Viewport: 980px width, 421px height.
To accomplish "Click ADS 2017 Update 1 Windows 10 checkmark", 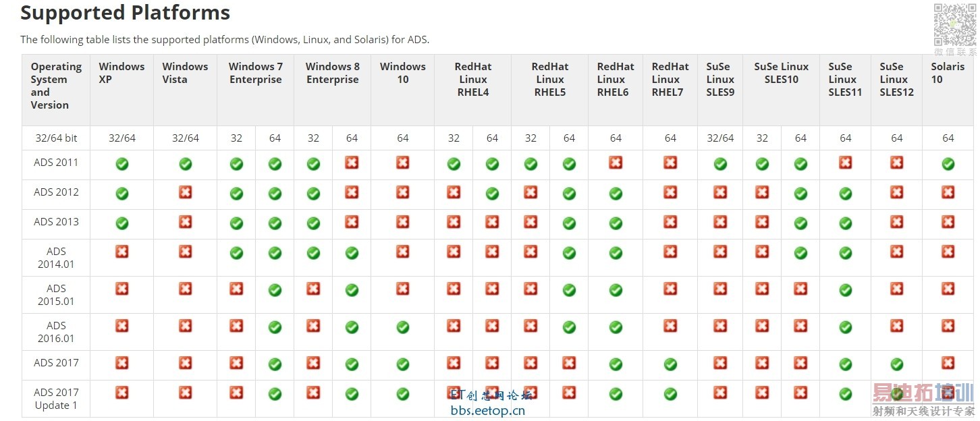I will [403, 394].
